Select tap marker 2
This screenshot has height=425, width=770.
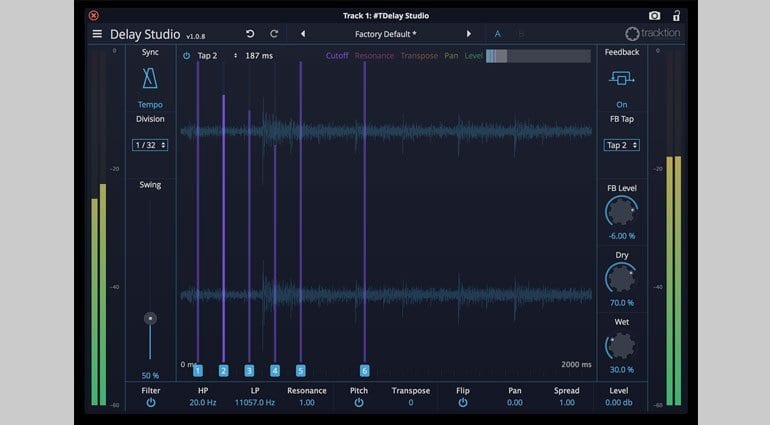(x=223, y=370)
